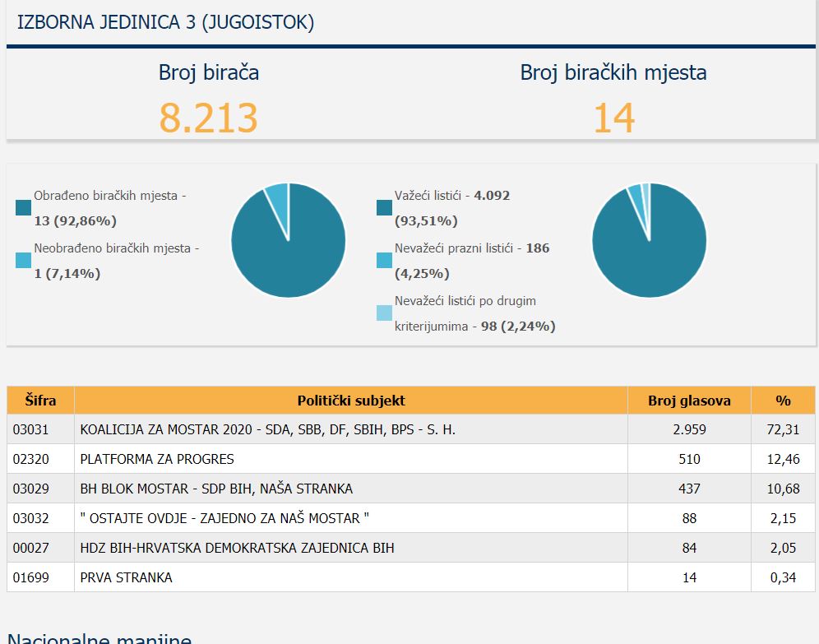Select the OSTAJTE OVDJE row
Viewport: 819px width, 644px height.
(411, 518)
